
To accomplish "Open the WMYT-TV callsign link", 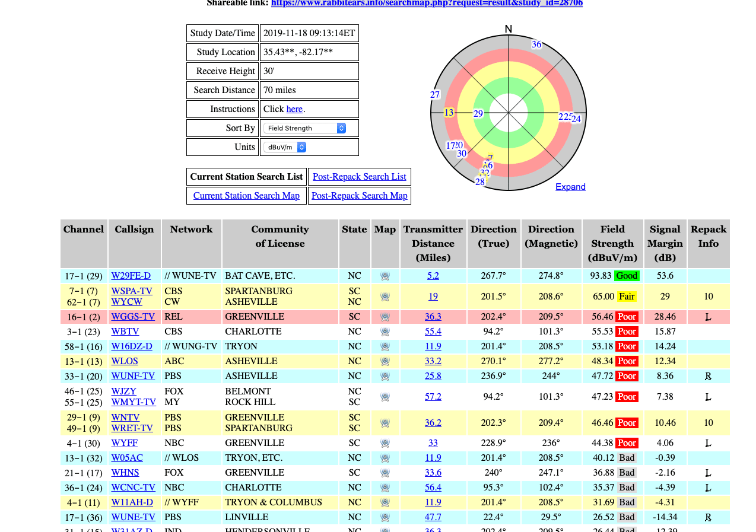I will point(134,402).
